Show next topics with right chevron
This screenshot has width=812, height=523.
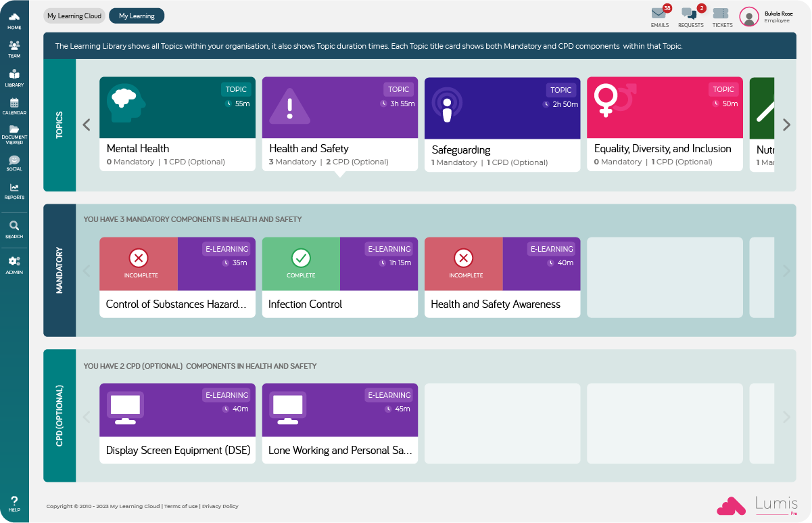[786, 124]
